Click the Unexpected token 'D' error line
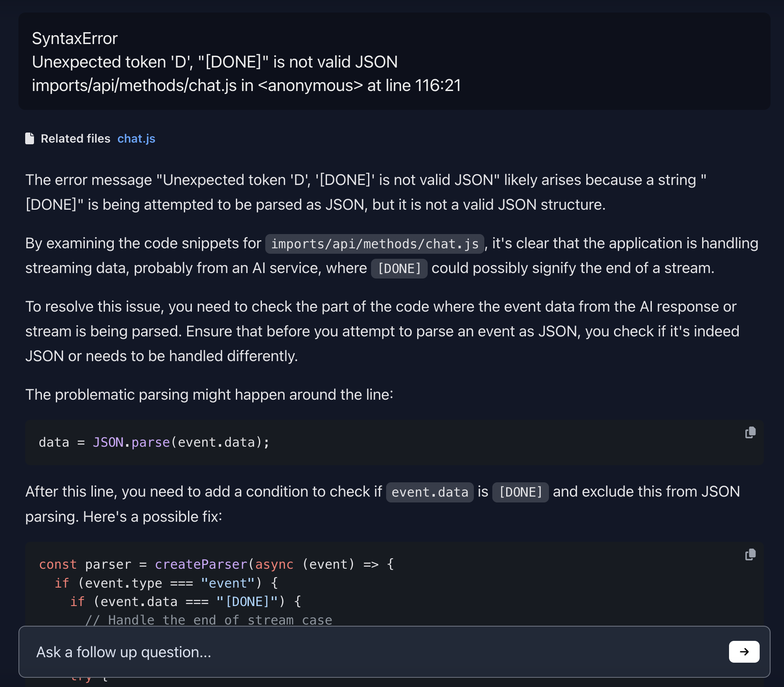This screenshot has height=687, width=784. click(215, 62)
